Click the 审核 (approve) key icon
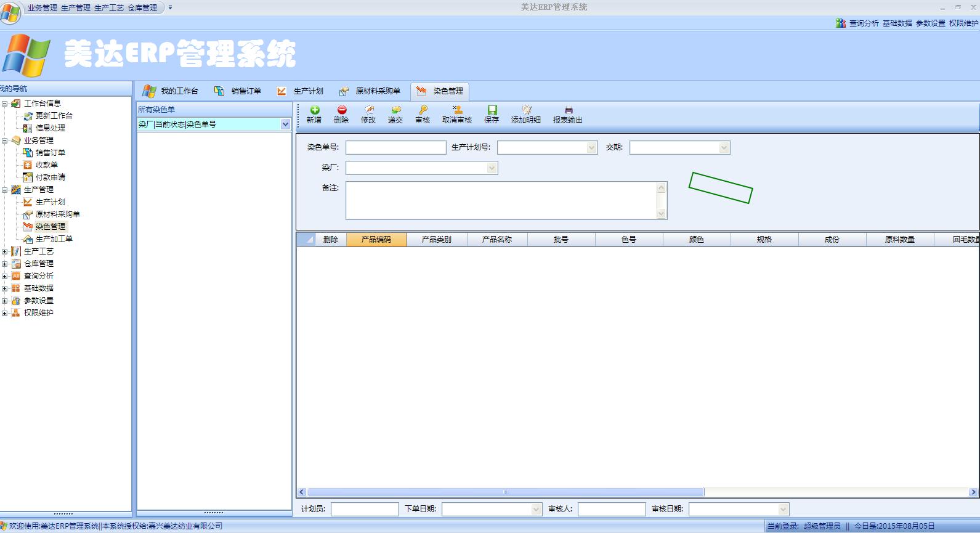980x533 pixels. [x=423, y=110]
